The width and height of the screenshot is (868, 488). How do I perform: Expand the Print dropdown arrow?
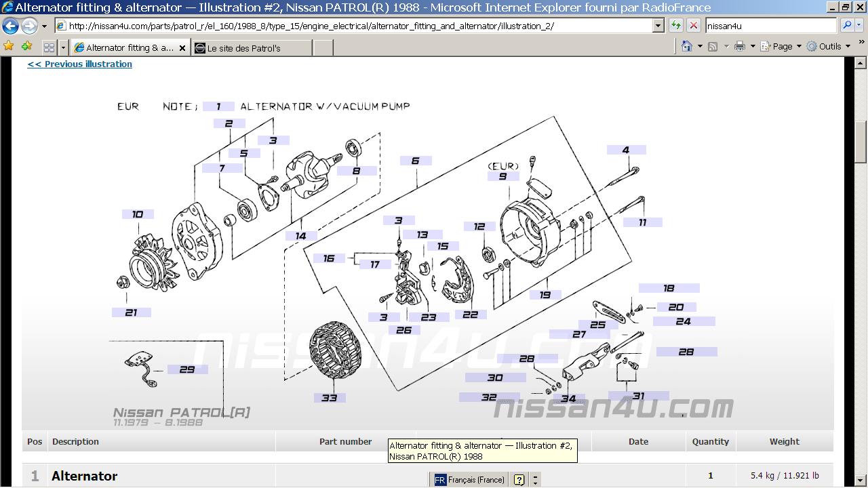pyautogui.click(x=753, y=46)
